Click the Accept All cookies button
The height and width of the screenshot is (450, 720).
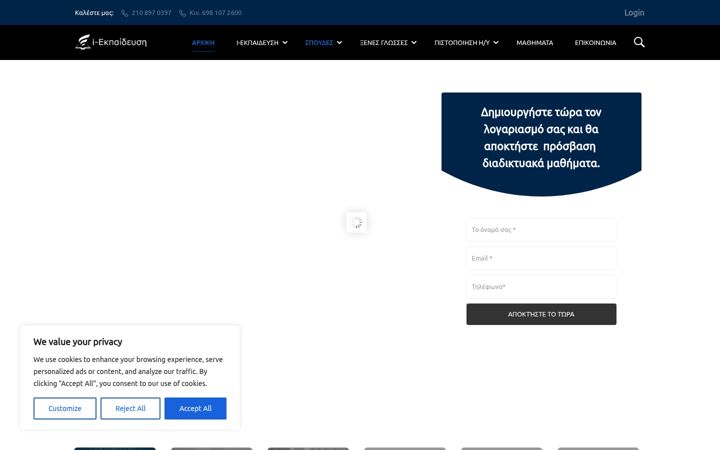click(195, 408)
